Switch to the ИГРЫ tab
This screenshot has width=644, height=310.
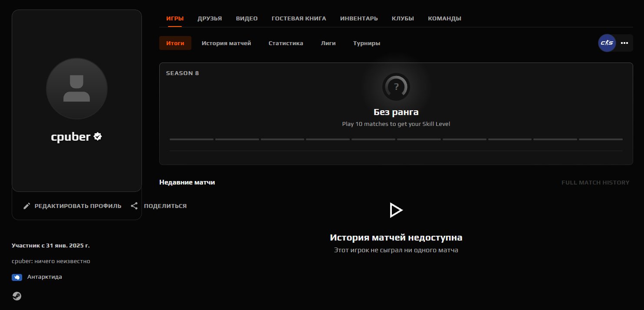(x=175, y=18)
